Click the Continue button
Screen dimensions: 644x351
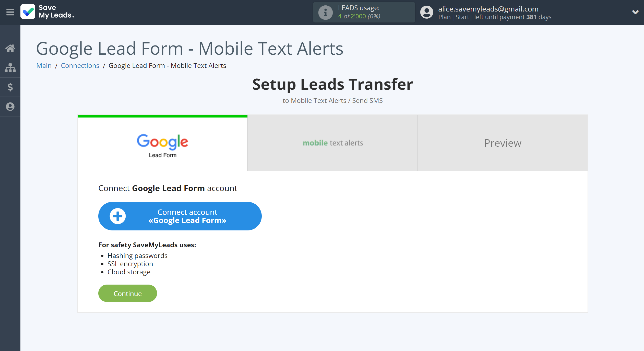click(x=128, y=293)
